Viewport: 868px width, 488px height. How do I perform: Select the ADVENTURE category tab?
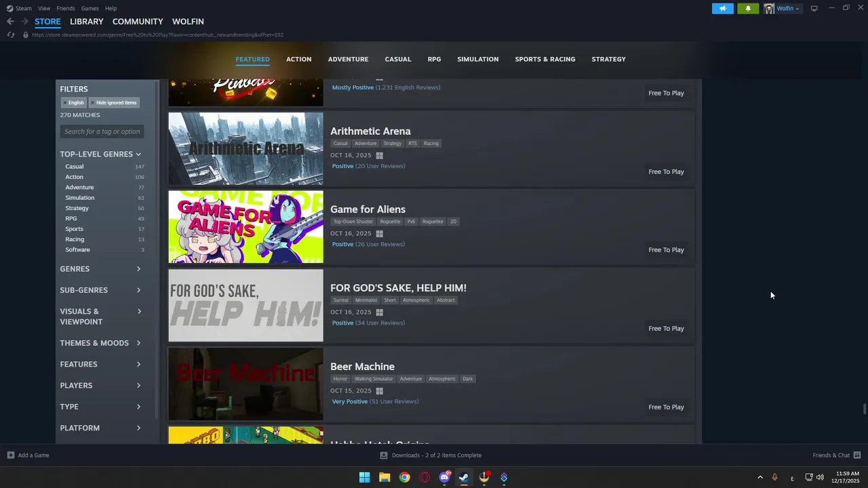pos(348,59)
